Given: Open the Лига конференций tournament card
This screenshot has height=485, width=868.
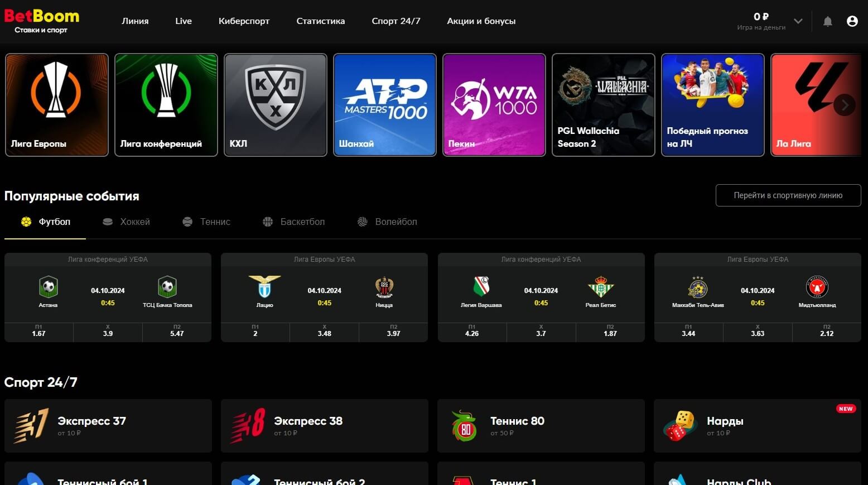Looking at the screenshot, I should (166, 105).
